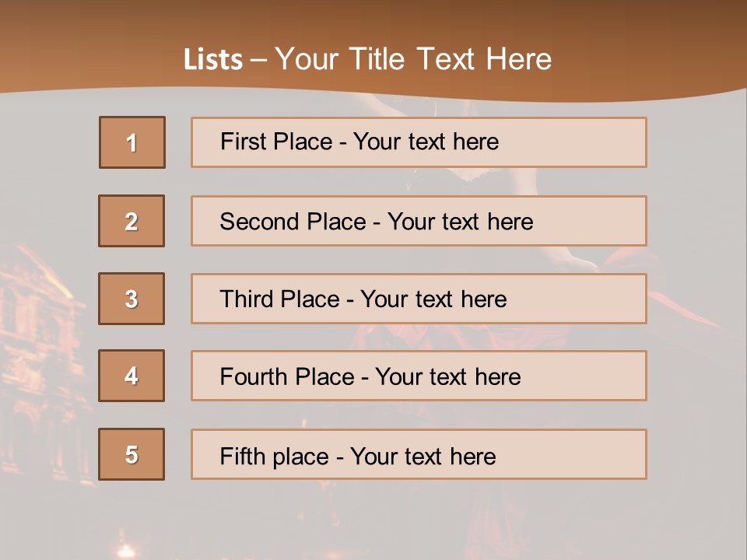This screenshot has height=560, width=747.
Task: Select the 'Your Title Text Here' heading
Action: point(413,59)
